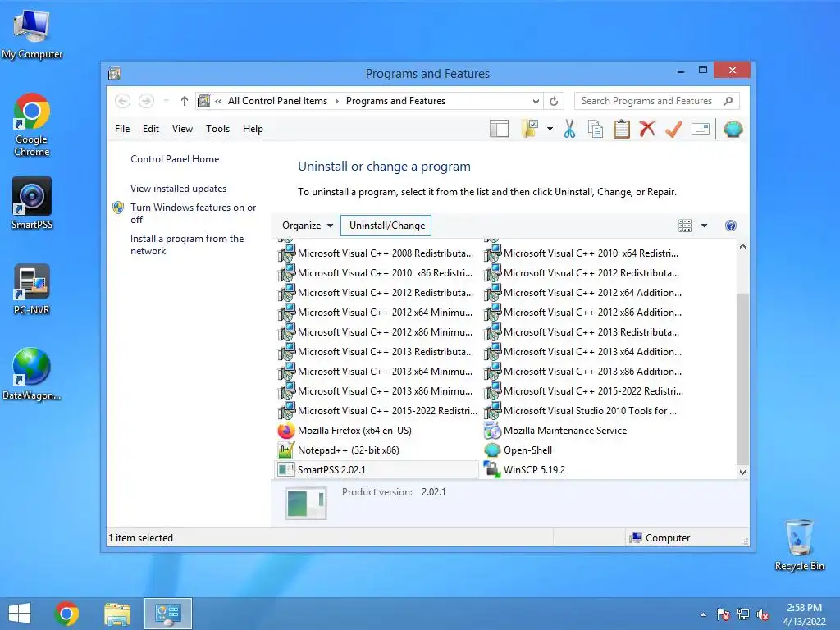Viewport: 840px width, 630px height.
Task: Click the search magnifier icon
Action: pyautogui.click(x=728, y=101)
